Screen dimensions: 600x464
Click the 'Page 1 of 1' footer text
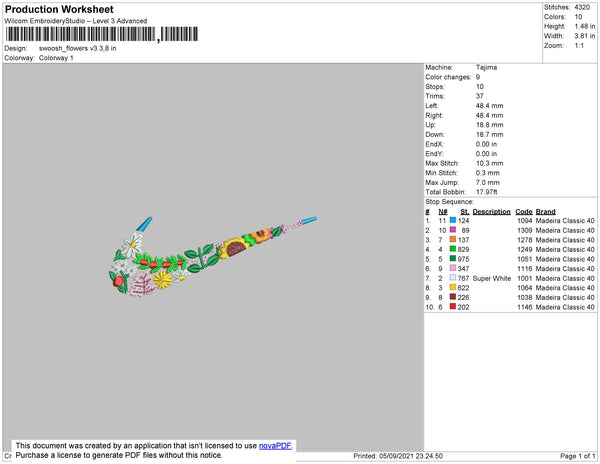(x=578, y=456)
